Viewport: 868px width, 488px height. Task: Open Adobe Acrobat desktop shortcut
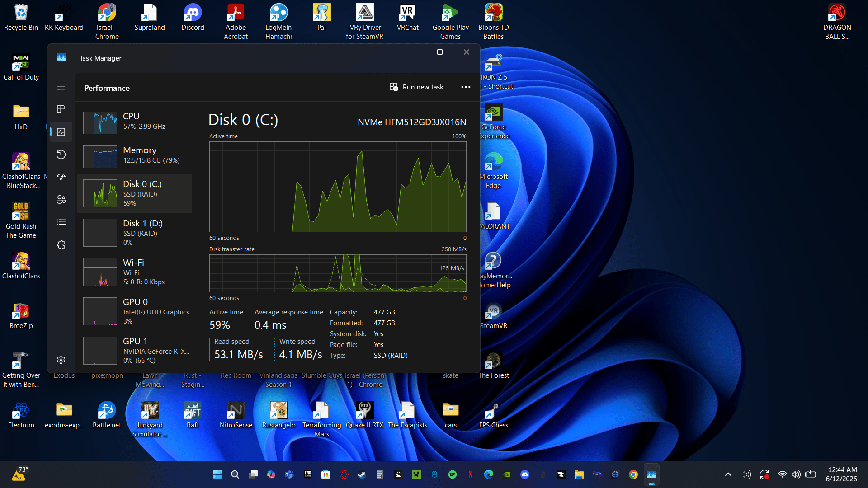click(236, 22)
